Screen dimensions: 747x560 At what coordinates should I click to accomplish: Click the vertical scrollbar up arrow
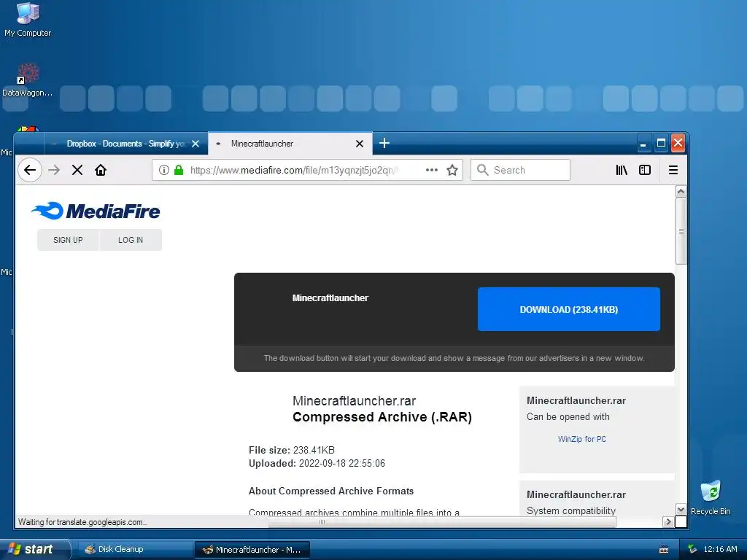coord(681,192)
